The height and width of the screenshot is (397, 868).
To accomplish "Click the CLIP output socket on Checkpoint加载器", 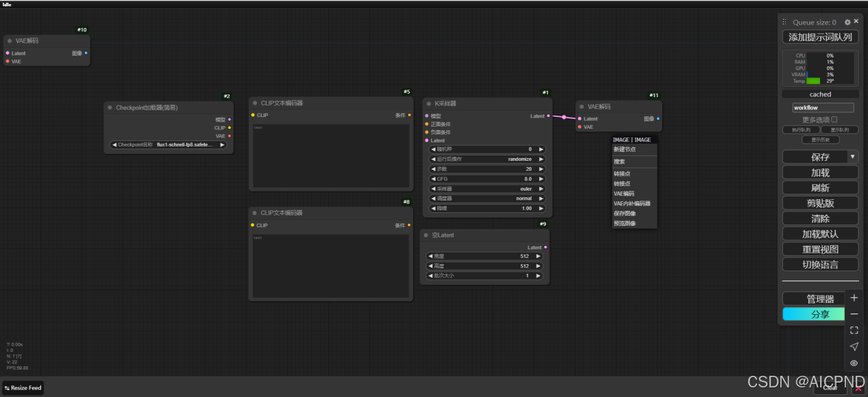I will point(230,127).
